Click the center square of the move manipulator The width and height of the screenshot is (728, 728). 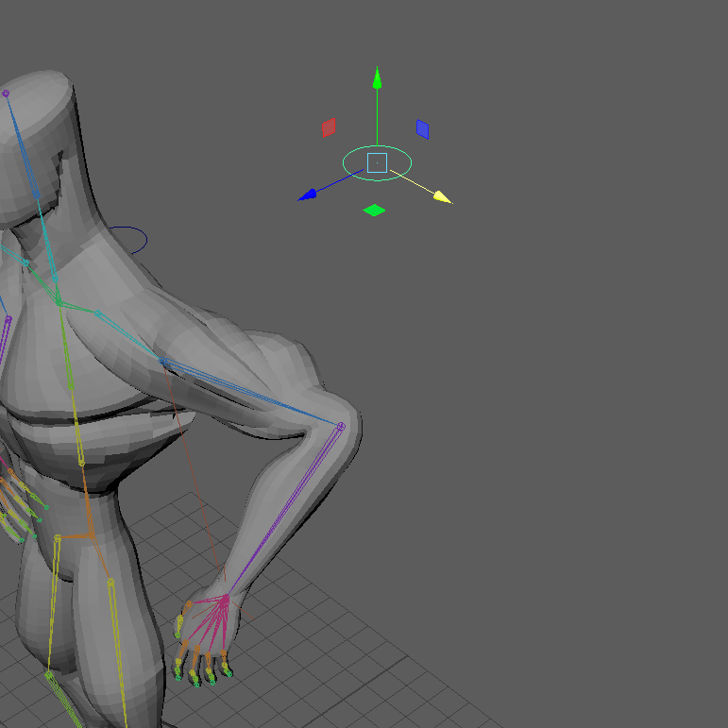pyautogui.click(x=377, y=162)
